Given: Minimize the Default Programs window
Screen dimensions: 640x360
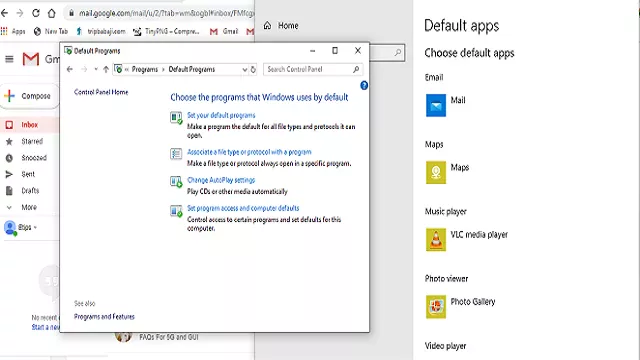Looking at the screenshot, I should point(313,51).
